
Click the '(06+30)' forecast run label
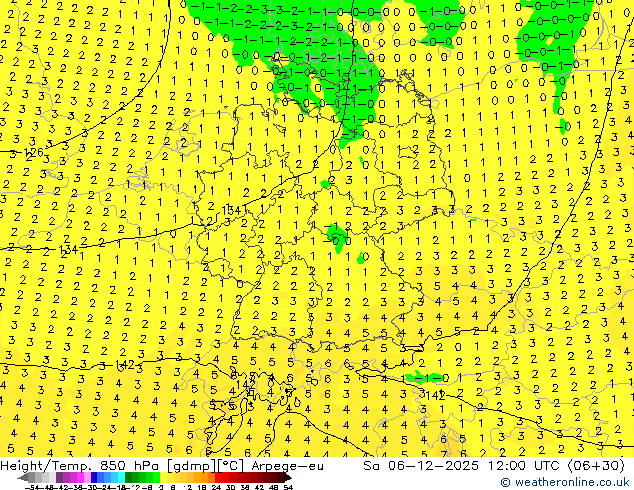[596, 466]
